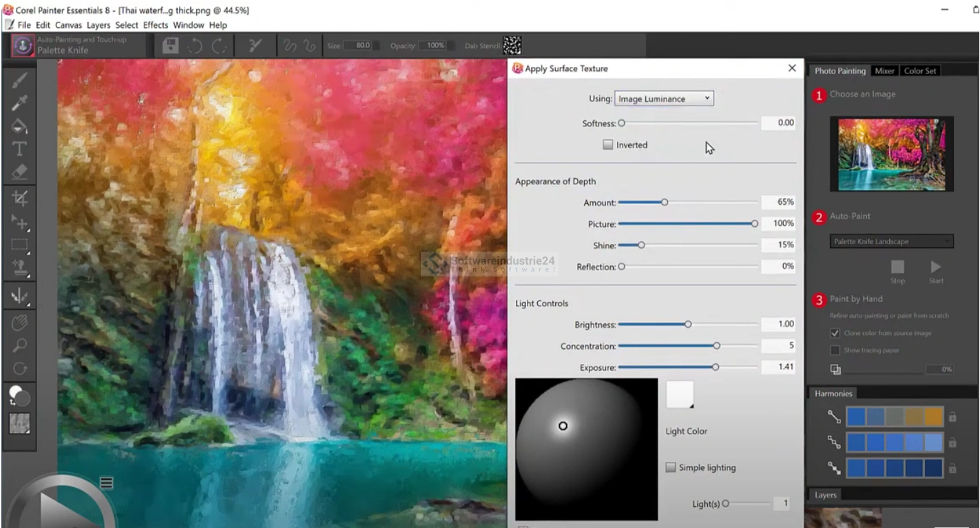This screenshot has height=528, width=980.
Task: Select the Dropper tool
Action: click(x=19, y=103)
